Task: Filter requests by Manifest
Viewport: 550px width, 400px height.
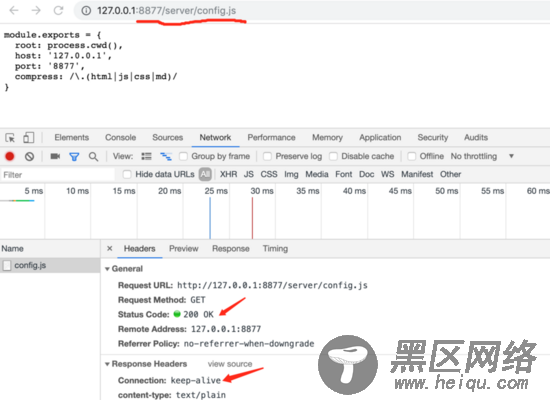Action: pyautogui.click(x=417, y=174)
